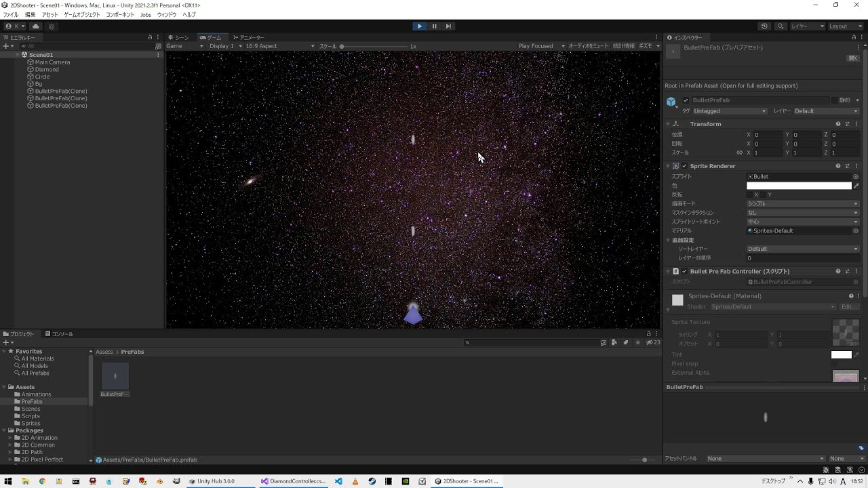Open the Untagged tag dropdown

(x=730, y=111)
